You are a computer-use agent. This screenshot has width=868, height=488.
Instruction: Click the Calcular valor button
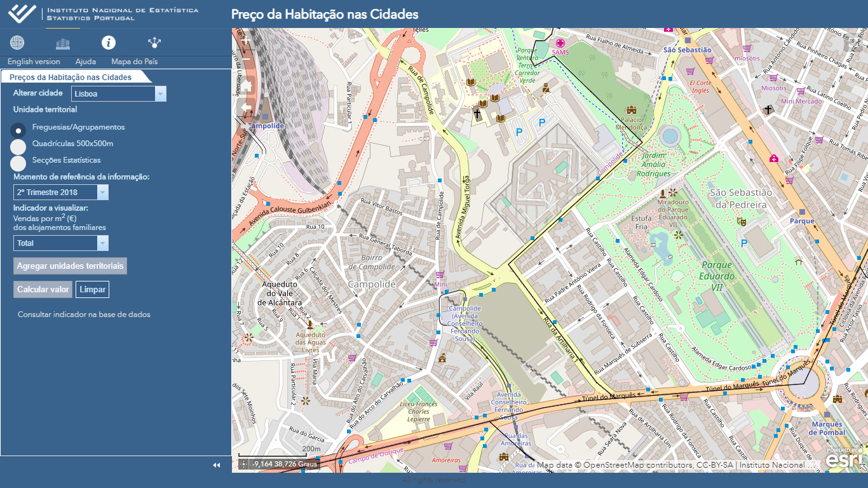pyautogui.click(x=43, y=290)
